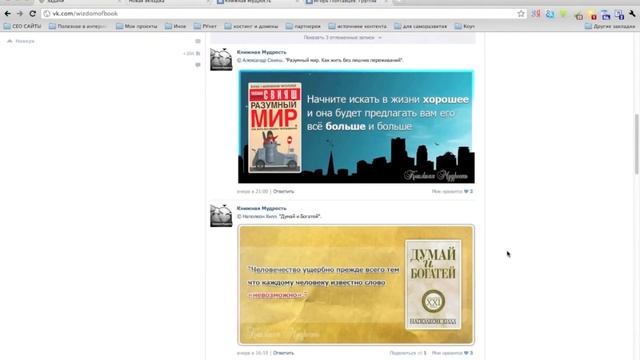This screenshot has width=640, height=360.
Task: Bookmark this page with the star icon
Action: 521,13
